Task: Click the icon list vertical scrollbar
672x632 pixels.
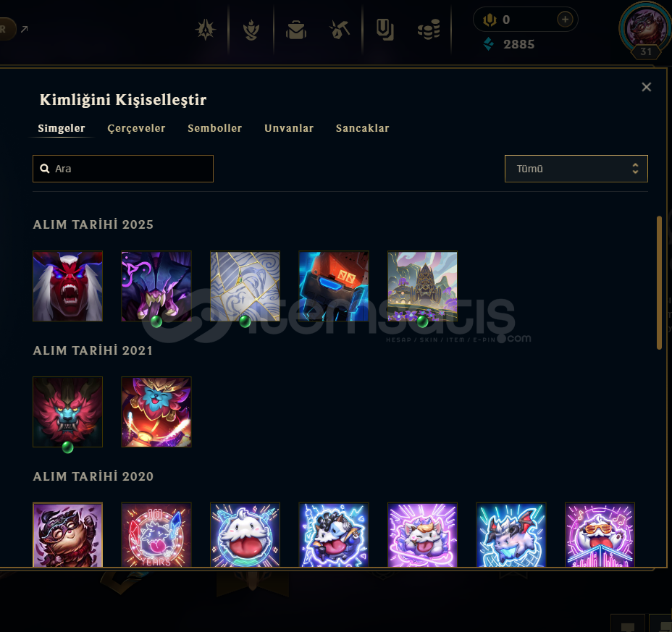Action: [x=659, y=283]
